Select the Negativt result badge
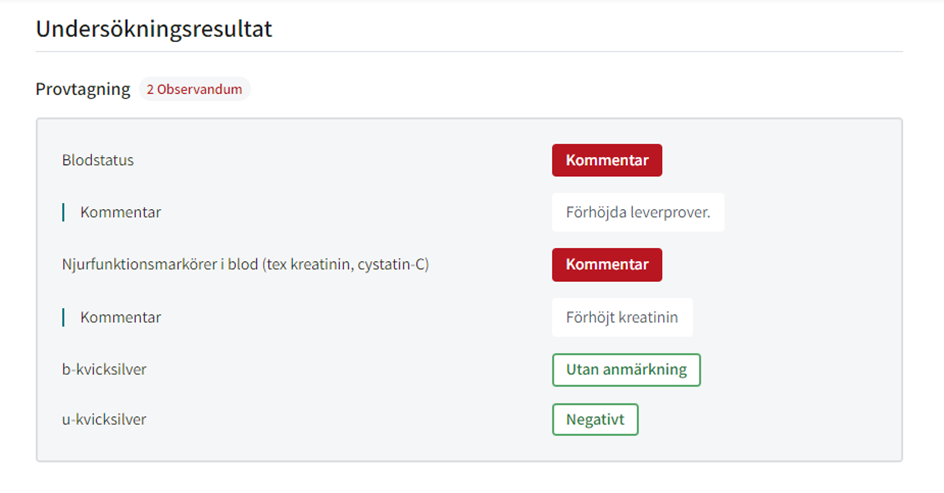The image size is (944, 493). (595, 420)
